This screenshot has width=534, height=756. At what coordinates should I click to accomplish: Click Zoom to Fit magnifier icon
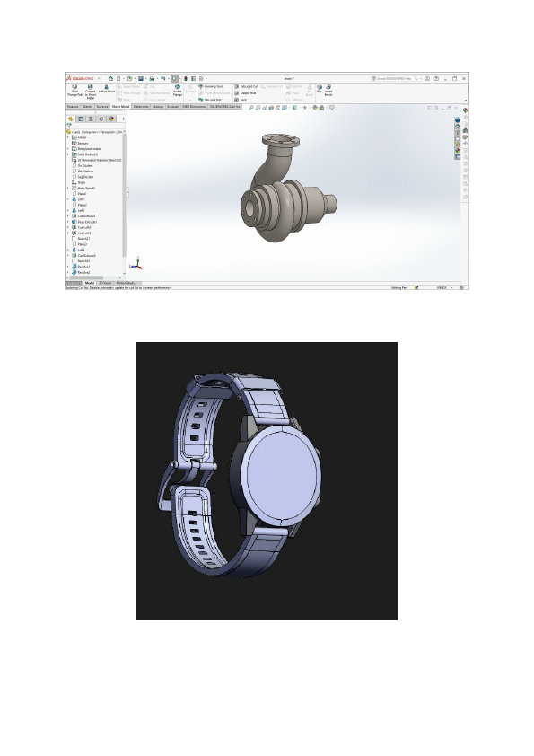click(251, 108)
